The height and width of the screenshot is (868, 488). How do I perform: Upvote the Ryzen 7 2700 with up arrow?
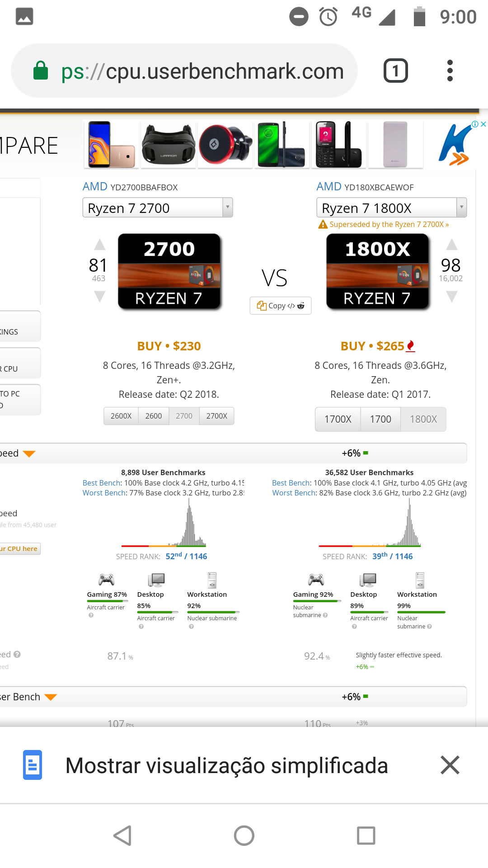pyautogui.click(x=99, y=245)
